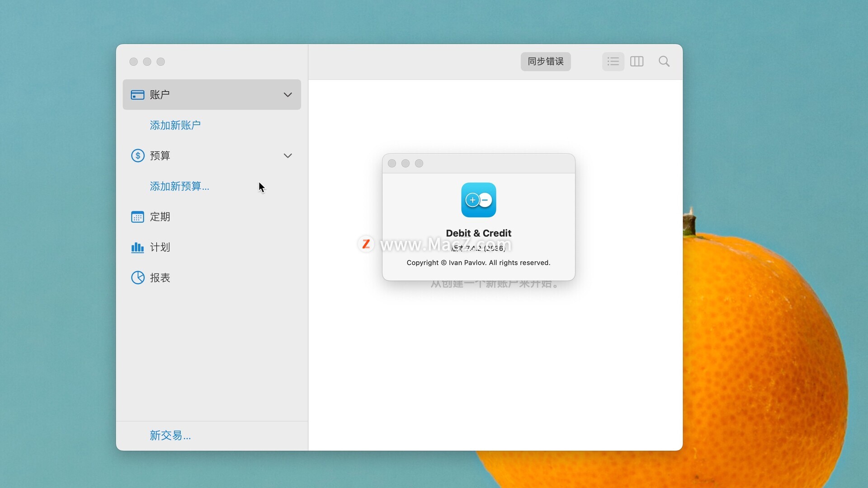The height and width of the screenshot is (488, 868).
Task: Open 计划 in the sidebar
Action: 212,247
